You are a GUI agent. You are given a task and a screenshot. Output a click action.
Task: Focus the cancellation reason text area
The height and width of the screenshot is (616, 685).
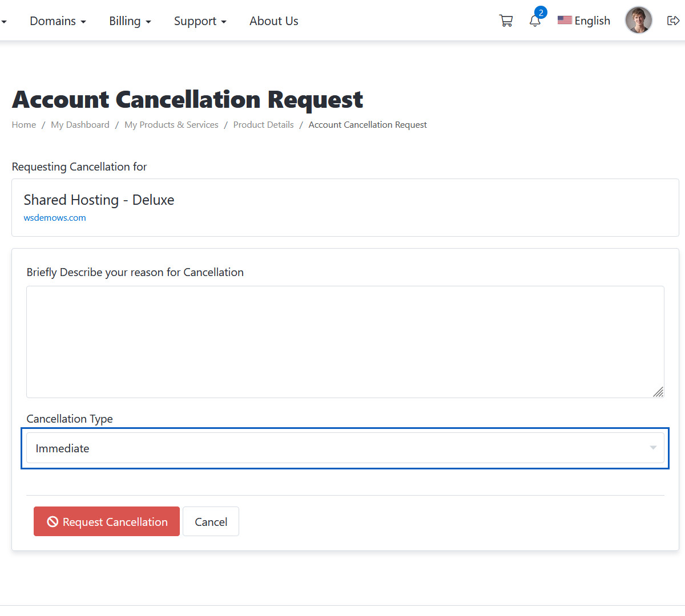click(345, 342)
